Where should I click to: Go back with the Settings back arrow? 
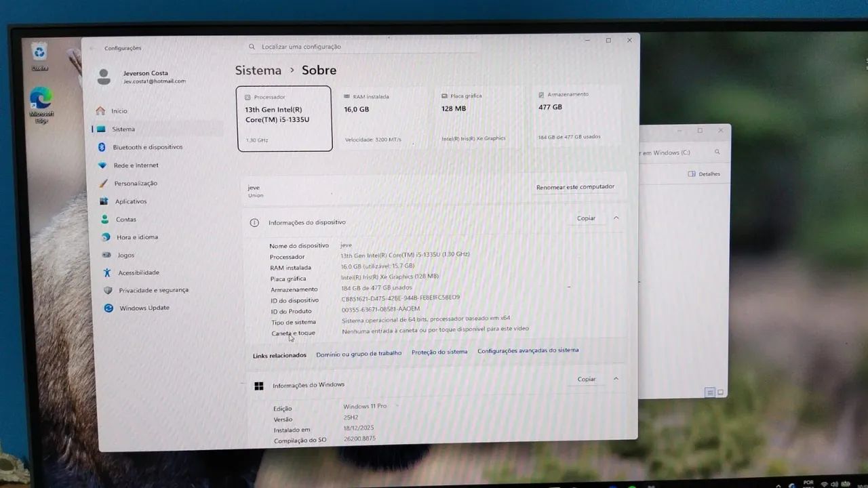coord(92,48)
